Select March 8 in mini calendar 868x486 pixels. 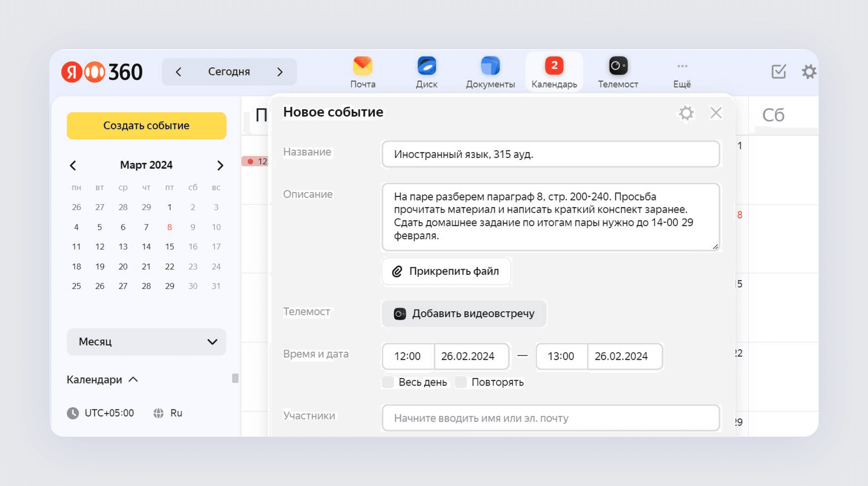click(170, 227)
